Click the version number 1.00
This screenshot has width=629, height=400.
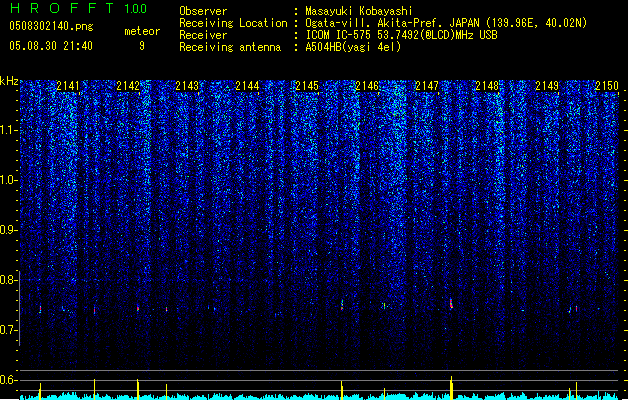click(135, 9)
